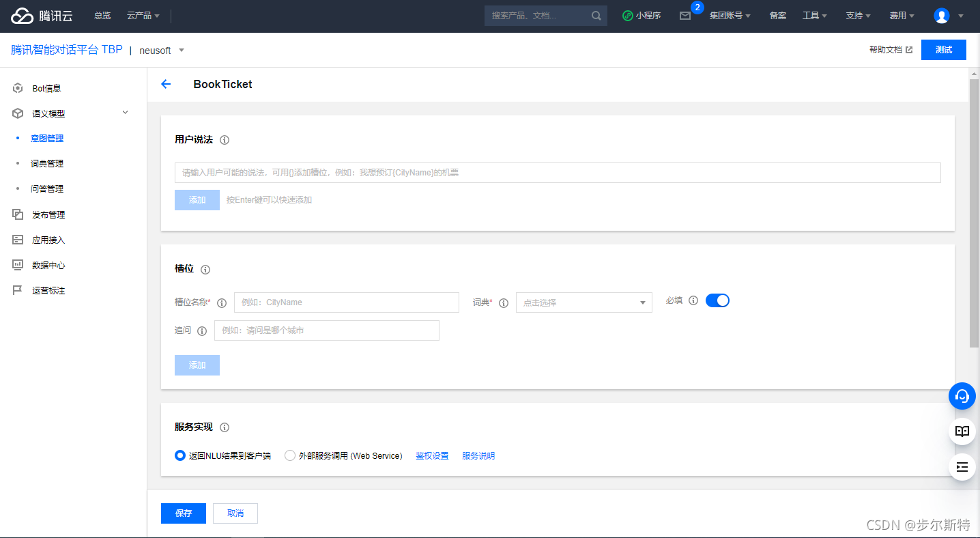Click info icon next to 词典
980x538 pixels.
pyautogui.click(x=504, y=303)
